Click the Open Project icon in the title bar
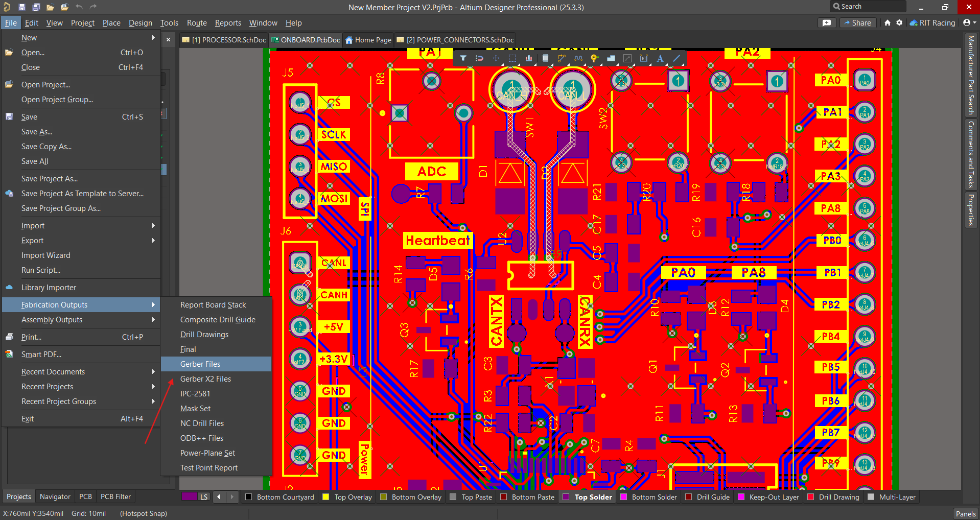980x520 pixels. click(x=64, y=7)
